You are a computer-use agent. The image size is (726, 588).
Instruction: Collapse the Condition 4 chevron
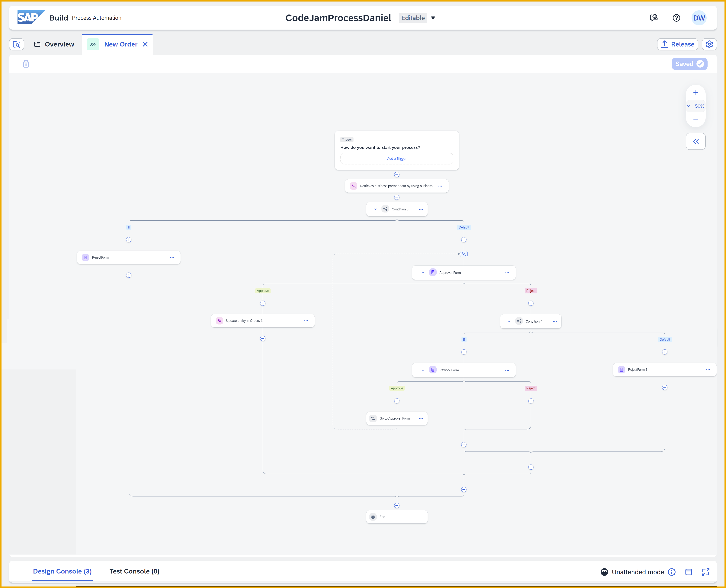[509, 321]
